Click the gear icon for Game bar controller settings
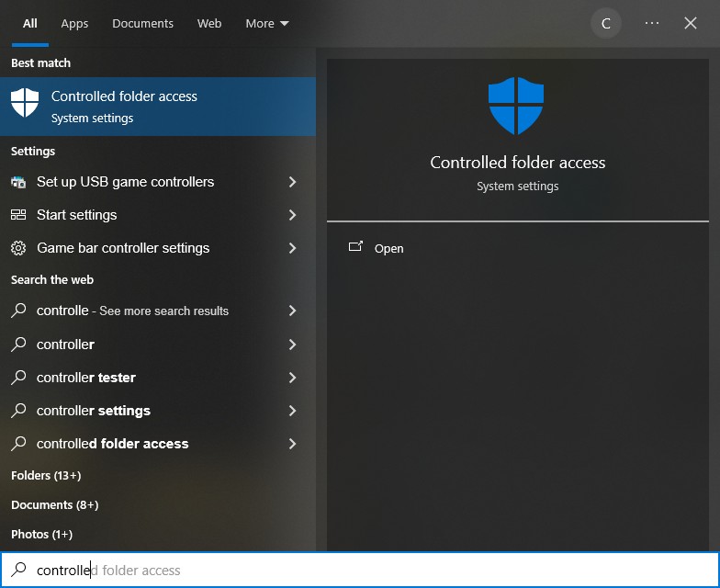 click(18, 248)
